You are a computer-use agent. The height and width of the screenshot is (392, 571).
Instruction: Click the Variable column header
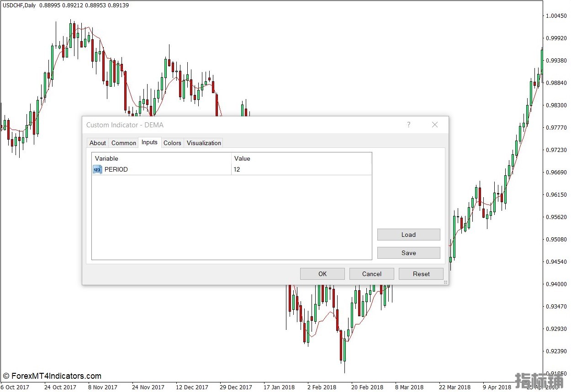point(162,158)
